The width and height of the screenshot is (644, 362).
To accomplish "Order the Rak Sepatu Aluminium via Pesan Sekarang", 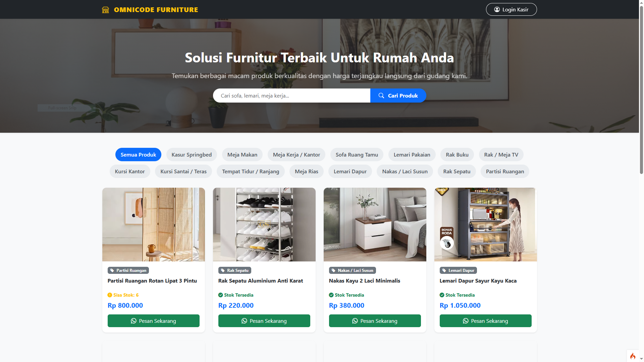I will click(264, 321).
